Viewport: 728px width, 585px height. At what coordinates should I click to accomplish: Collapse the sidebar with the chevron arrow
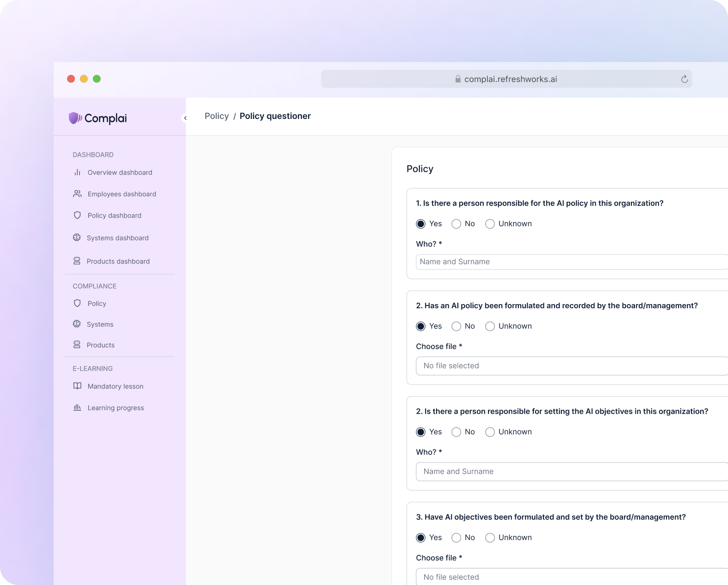pyautogui.click(x=185, y=118)
